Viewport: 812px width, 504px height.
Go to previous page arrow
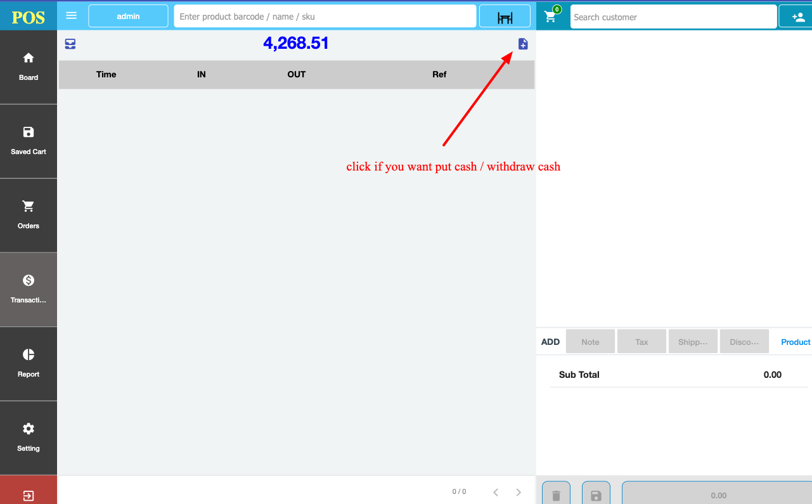point(496,492)
